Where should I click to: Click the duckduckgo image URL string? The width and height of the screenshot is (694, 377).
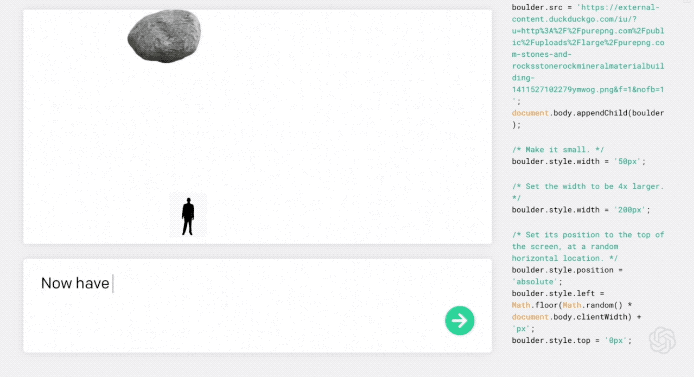click(x=588, y=54)
